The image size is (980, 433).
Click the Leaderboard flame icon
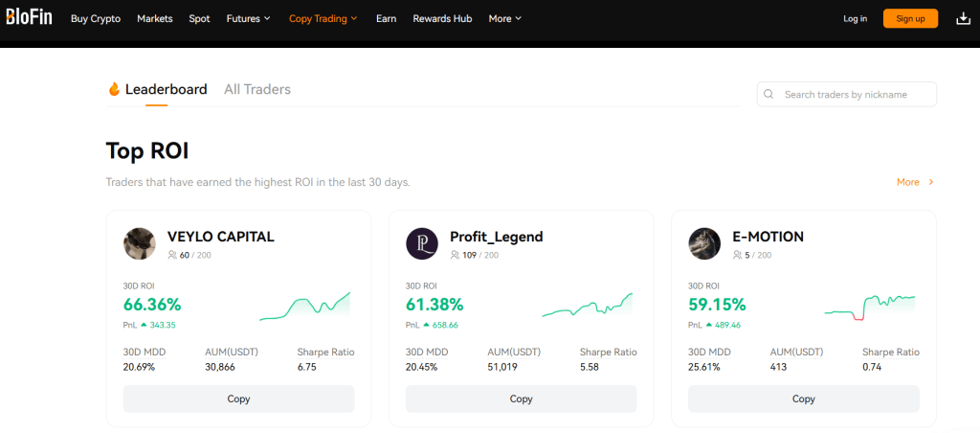[114, 89]
